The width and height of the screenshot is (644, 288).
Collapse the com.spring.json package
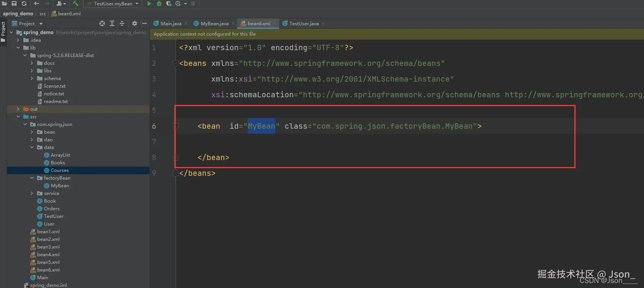pyautogui.click(x=25, y=124)
